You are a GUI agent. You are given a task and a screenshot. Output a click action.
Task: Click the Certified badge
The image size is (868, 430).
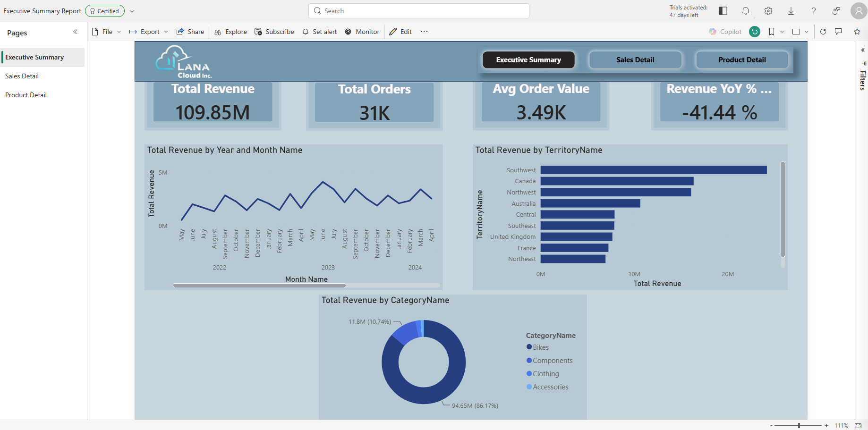[x=105, y=11]
